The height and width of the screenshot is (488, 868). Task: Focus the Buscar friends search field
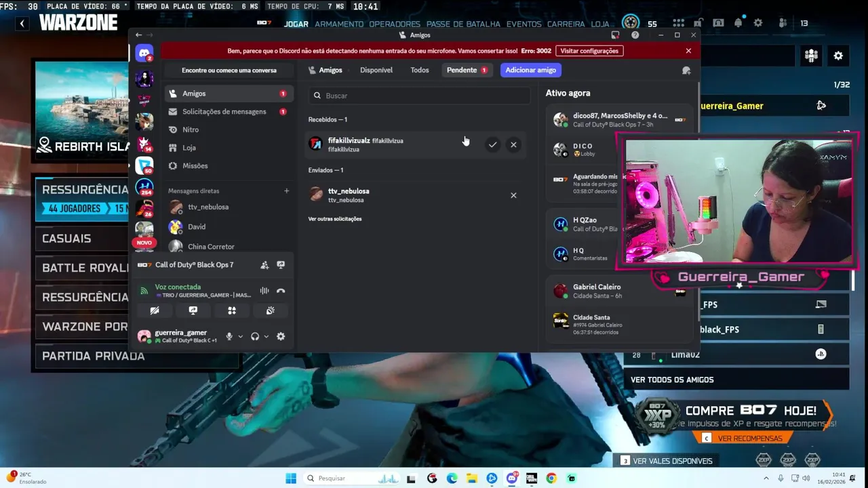pos(419,96)
